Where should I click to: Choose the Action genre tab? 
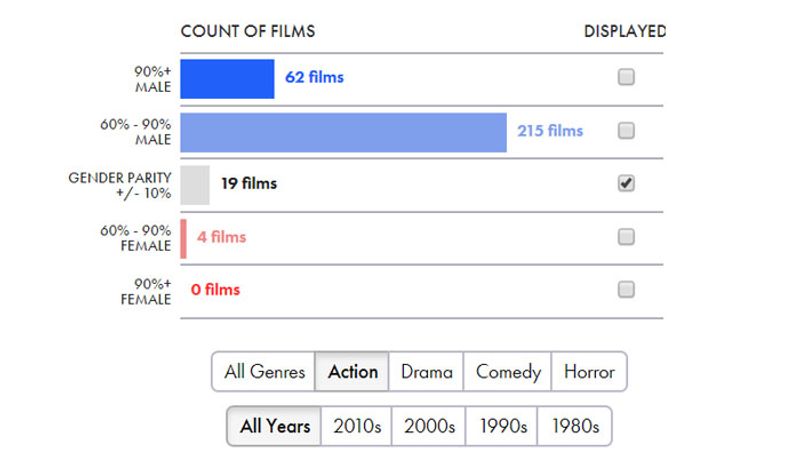(x=352, y=372)
